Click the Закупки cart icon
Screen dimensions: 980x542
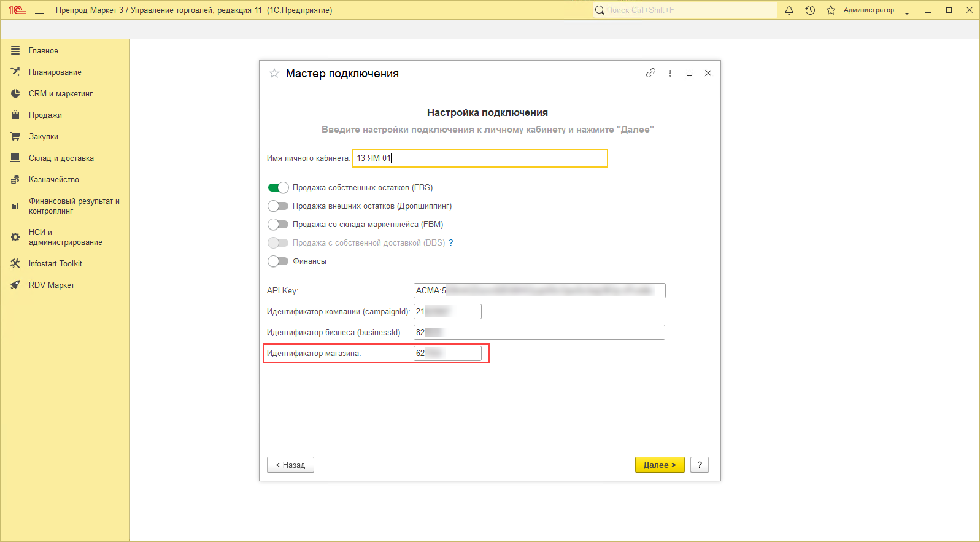click(15, 136)
